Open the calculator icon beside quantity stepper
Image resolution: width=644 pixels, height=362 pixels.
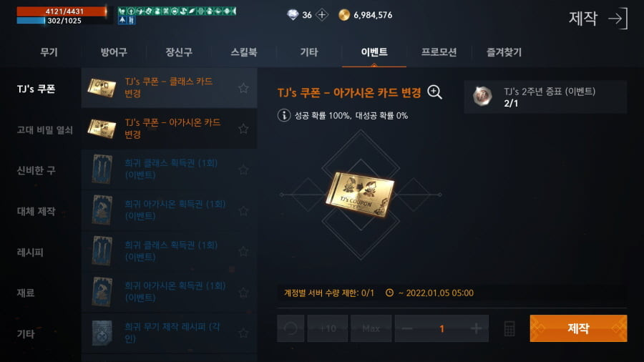click(509, 328)
